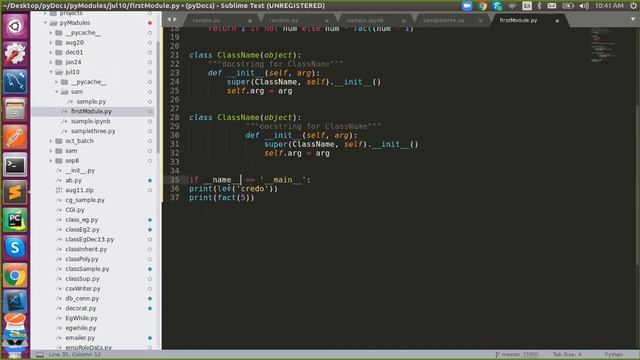Open the En keyboard layout indicator
Viewport: 640px width, 360px height.
click(527, 6)
